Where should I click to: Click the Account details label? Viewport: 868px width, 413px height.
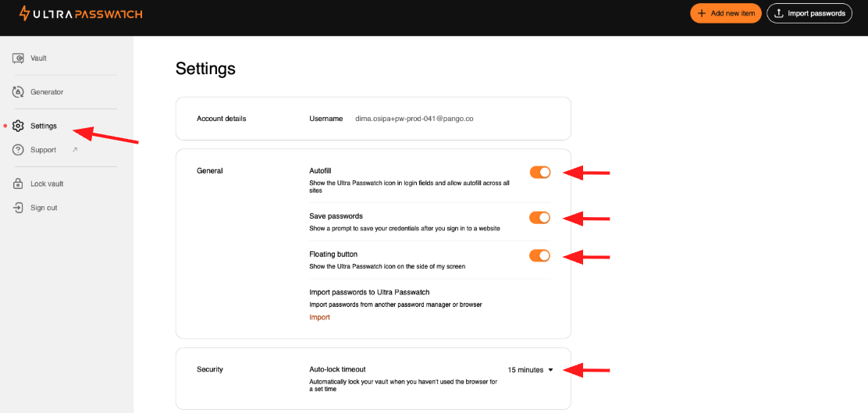[222, 119]
